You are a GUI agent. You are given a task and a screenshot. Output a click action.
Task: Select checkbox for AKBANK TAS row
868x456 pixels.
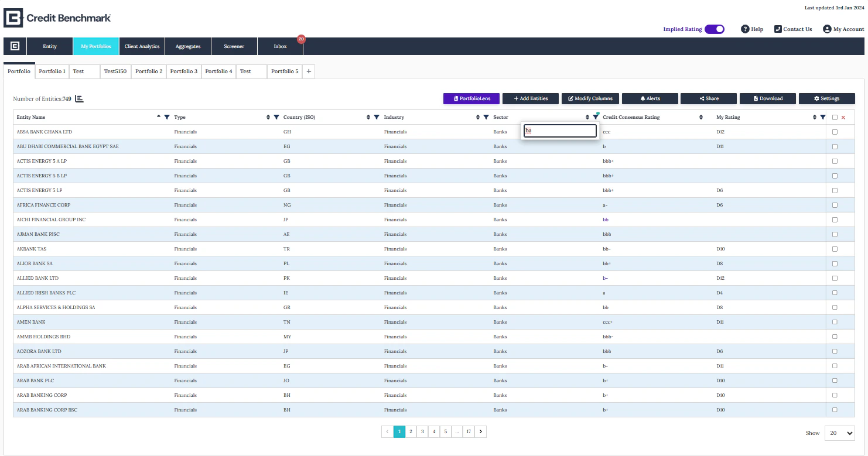click(x=835, y=249)
